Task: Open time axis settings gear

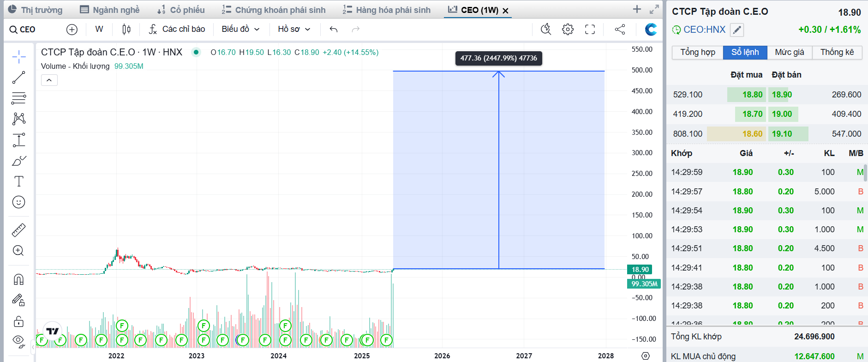Action: (x=646, y=356)
